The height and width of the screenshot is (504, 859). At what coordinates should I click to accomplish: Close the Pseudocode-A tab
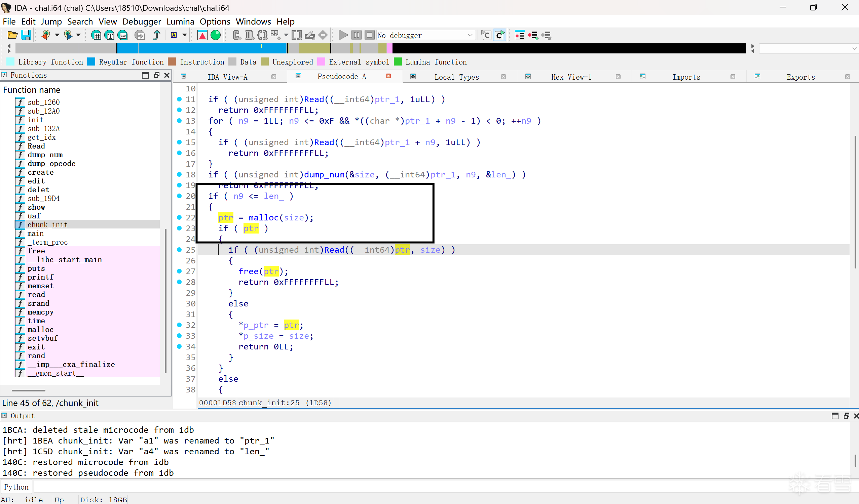pos(388,76)
